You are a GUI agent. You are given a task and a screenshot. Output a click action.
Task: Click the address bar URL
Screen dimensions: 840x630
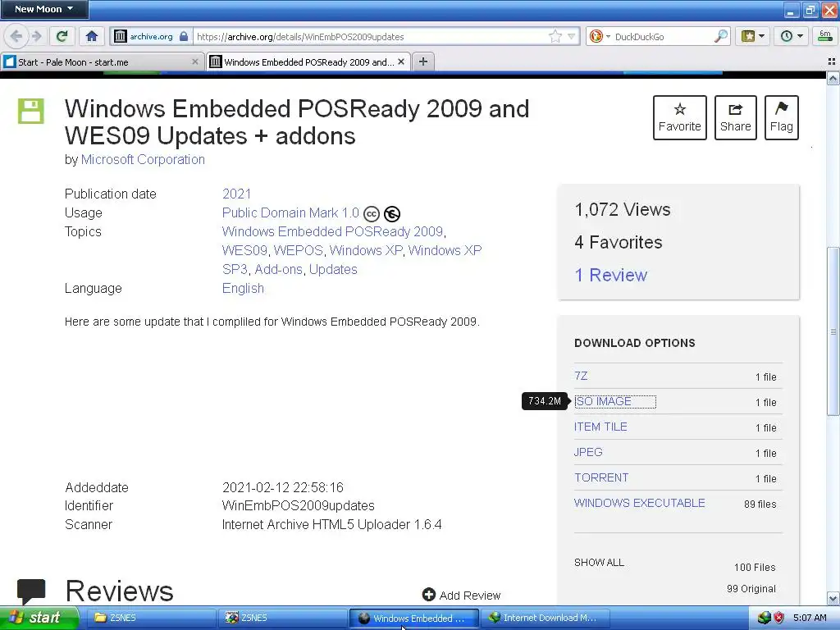370,36
